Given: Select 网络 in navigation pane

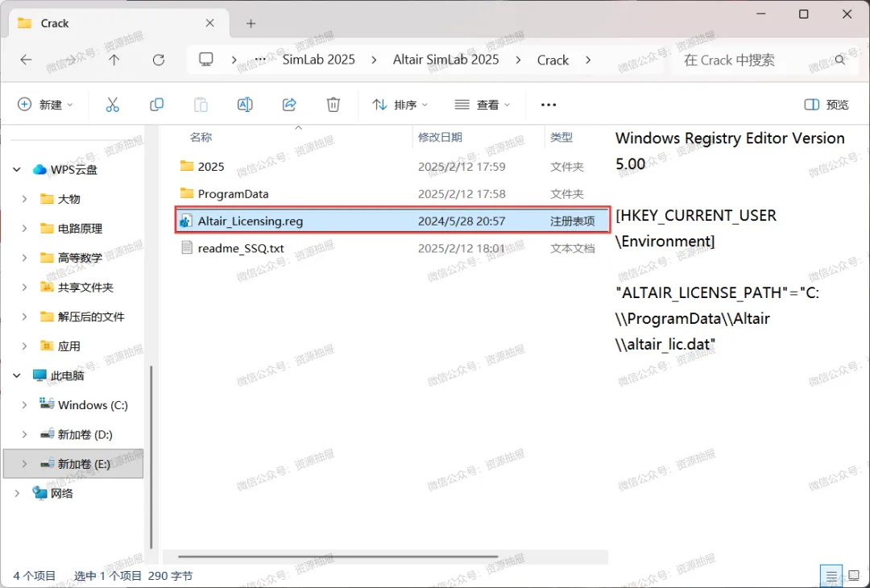Looking at the screenshot, I should click(x=61, y=493).
